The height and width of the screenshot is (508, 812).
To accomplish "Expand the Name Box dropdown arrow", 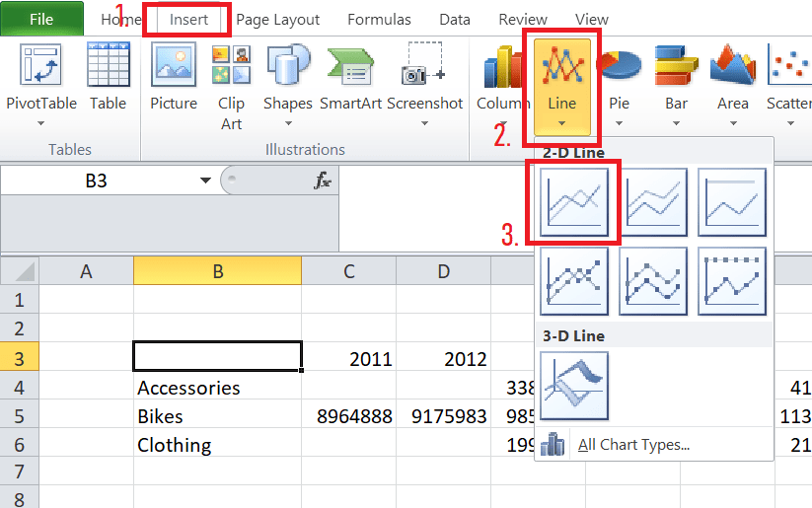I will point(205,181).
